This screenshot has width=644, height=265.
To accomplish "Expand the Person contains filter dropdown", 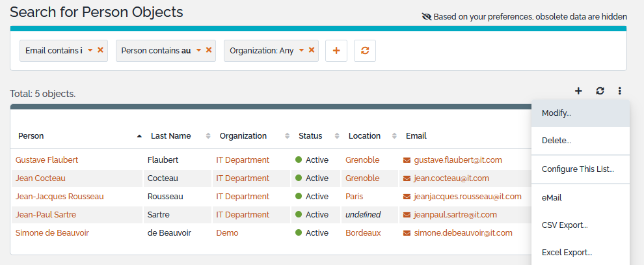I will pos(198,50).
